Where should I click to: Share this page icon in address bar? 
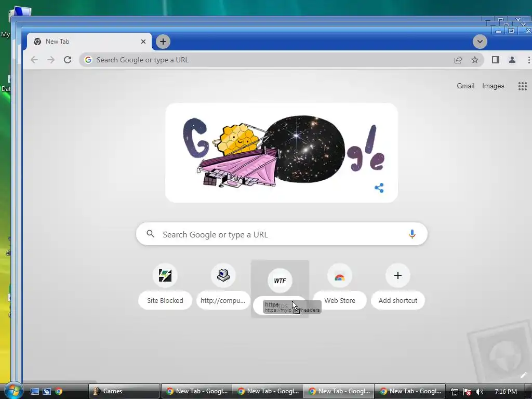pyautogui.click(x=458, y=60)
